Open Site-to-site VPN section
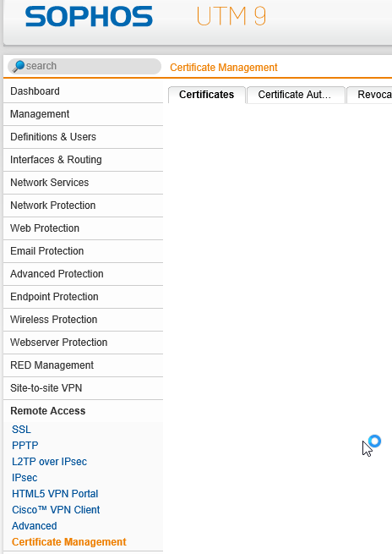Viewport: 392px width, 554px height. tap(84, 388)
